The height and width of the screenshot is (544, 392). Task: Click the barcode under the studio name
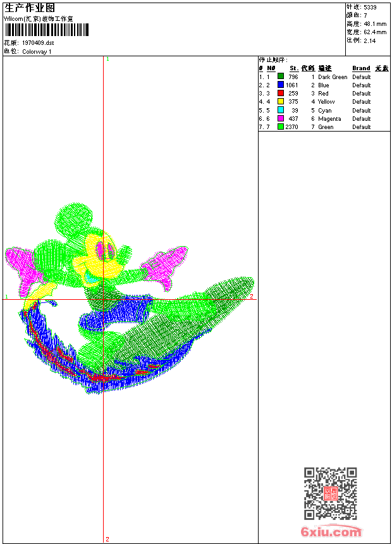tap(47, 30)
